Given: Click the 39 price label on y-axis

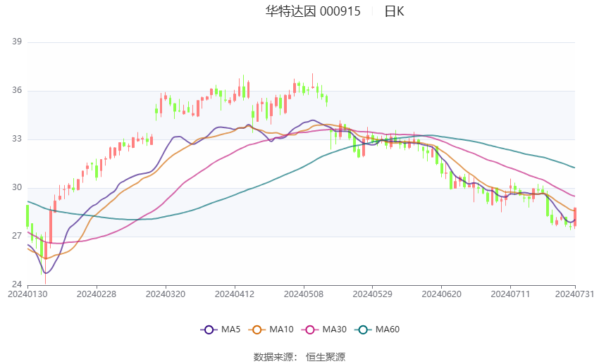Looking at the screenshot, I should pos(17,42).
